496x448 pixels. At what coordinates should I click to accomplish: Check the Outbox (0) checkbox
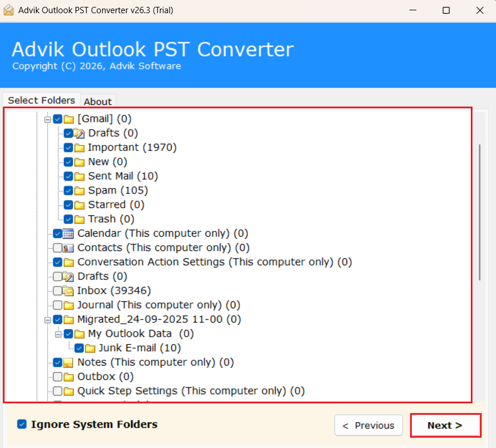click(58, 376)
